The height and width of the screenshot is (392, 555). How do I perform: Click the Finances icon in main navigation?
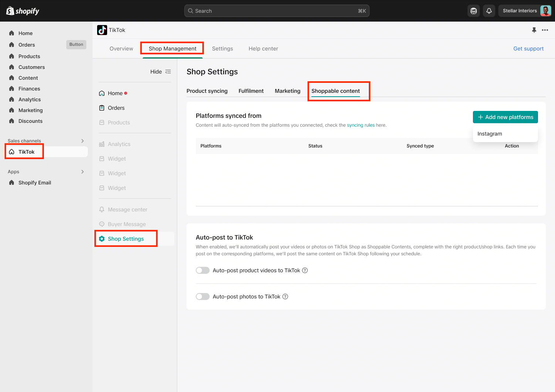(12, 89)
